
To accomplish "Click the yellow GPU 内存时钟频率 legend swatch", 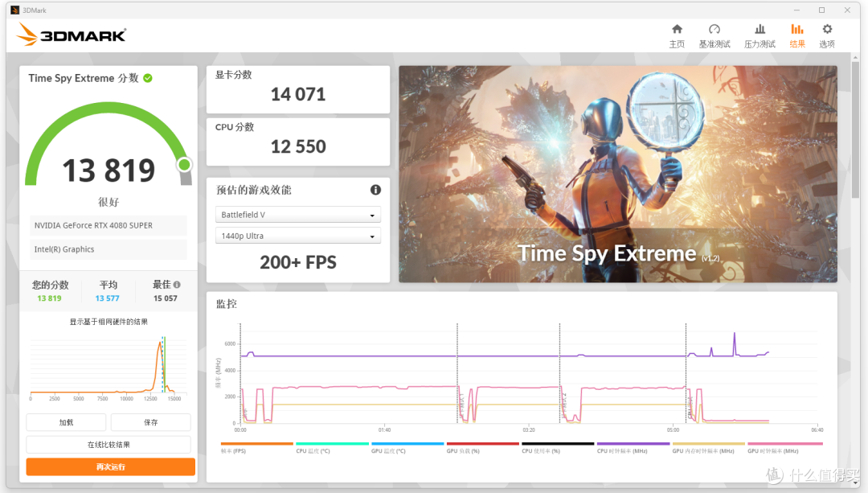I will click(708, 444).
